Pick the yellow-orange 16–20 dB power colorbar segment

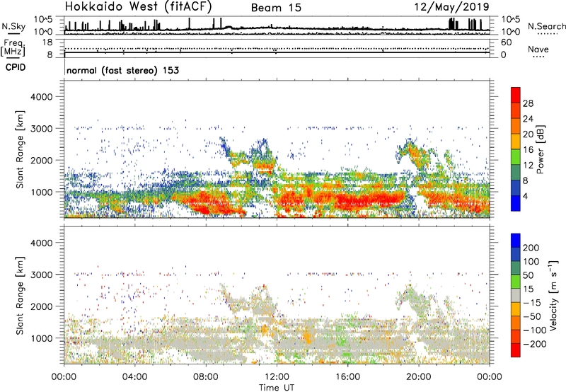[x=516, y=142]
